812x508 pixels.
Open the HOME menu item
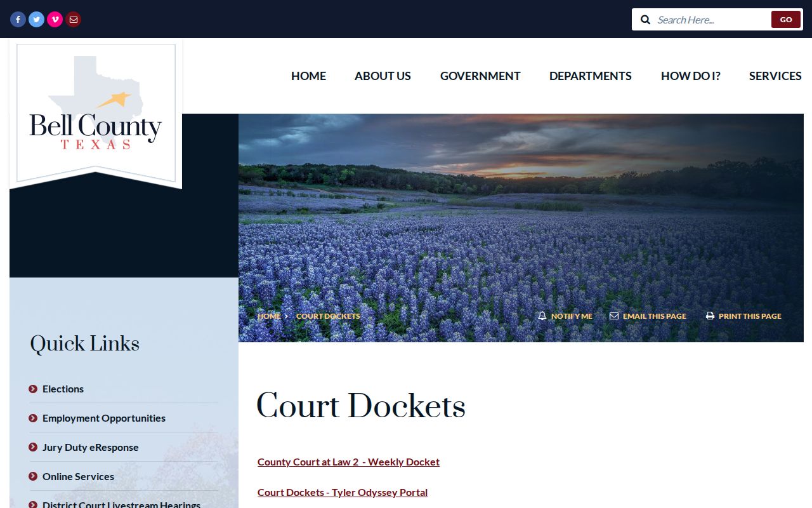(308, 76)
